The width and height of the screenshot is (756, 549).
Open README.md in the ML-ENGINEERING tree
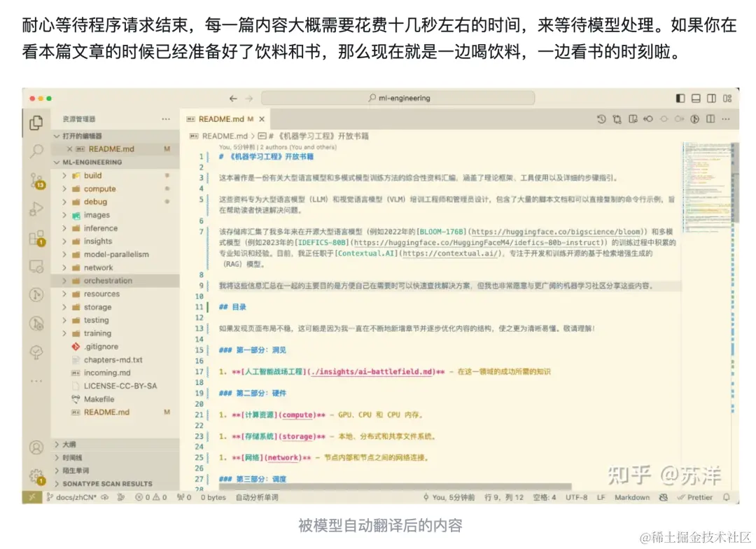tap(115, 412)
